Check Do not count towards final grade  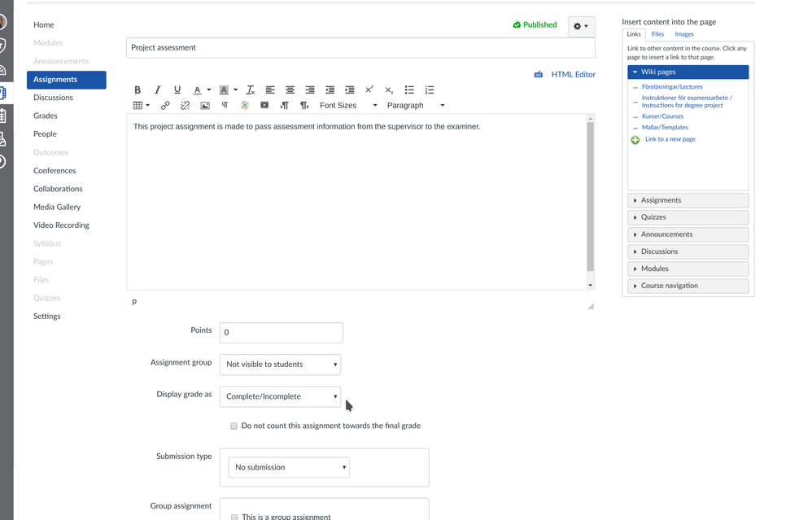(x=234, y=426)
